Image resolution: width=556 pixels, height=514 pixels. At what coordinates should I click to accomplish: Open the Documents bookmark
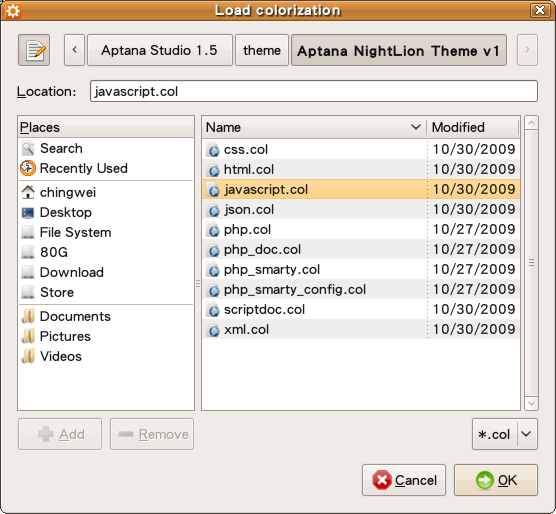coord(106,316)
